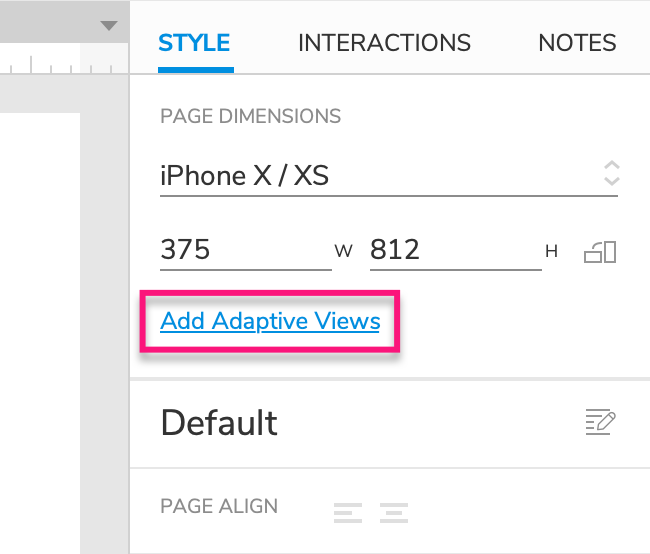
Task: Focus the height field showing 812
Action: click(x=456, y=250)
